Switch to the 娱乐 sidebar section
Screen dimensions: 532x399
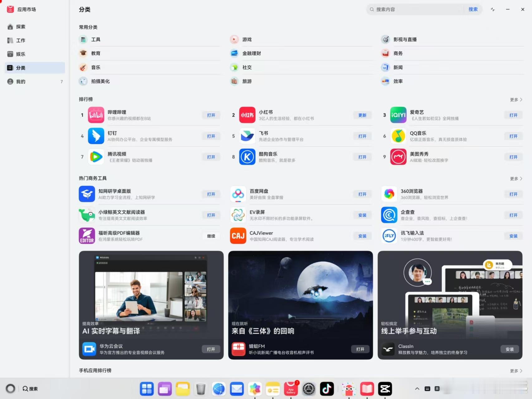pos(35,54)
